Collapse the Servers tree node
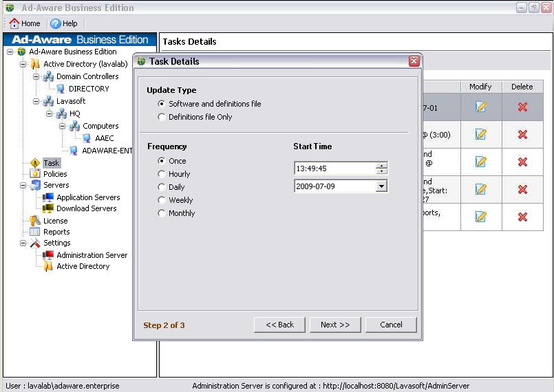Image resolution: width=554 pixels, height=392 pixels. [x=23, y=186]
